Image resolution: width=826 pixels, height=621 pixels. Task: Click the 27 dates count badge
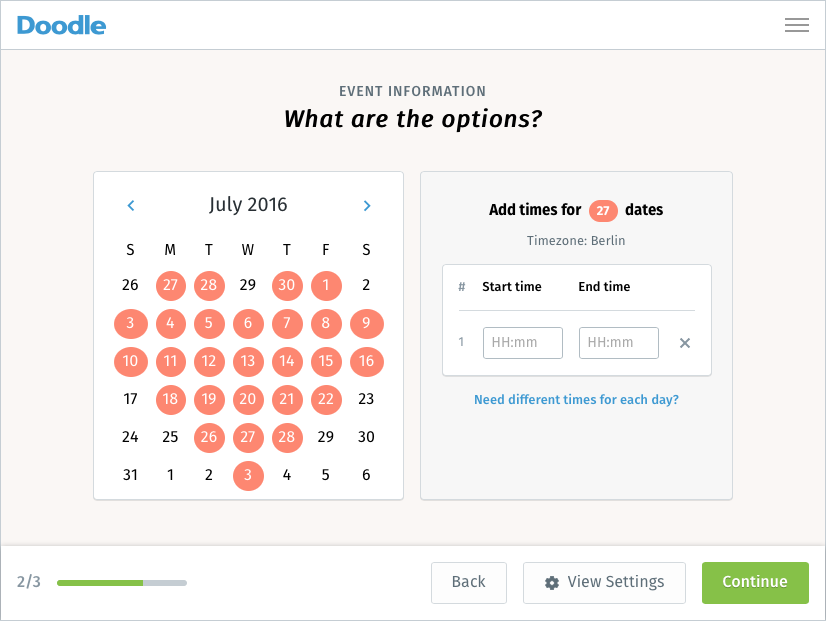pyautogui.click(x=603, y=211)
